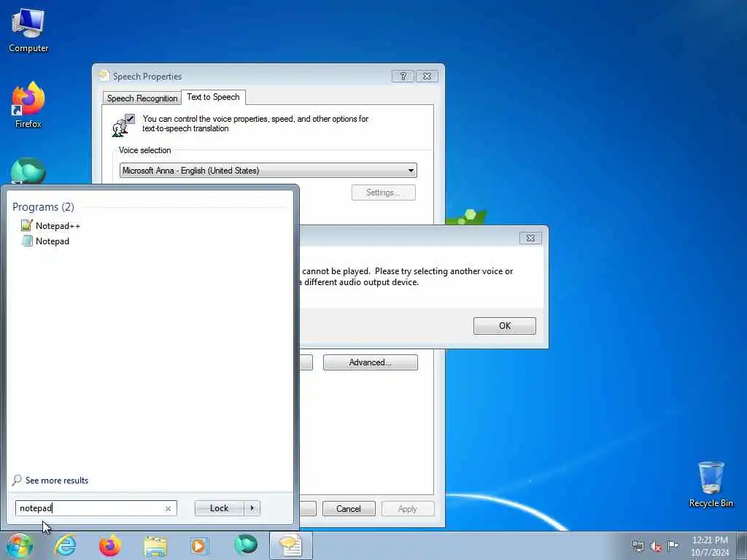This screenshot has width=747, height=560.
Task: Open the Recycle Bin on the desktop
Action: pos(711,484)
